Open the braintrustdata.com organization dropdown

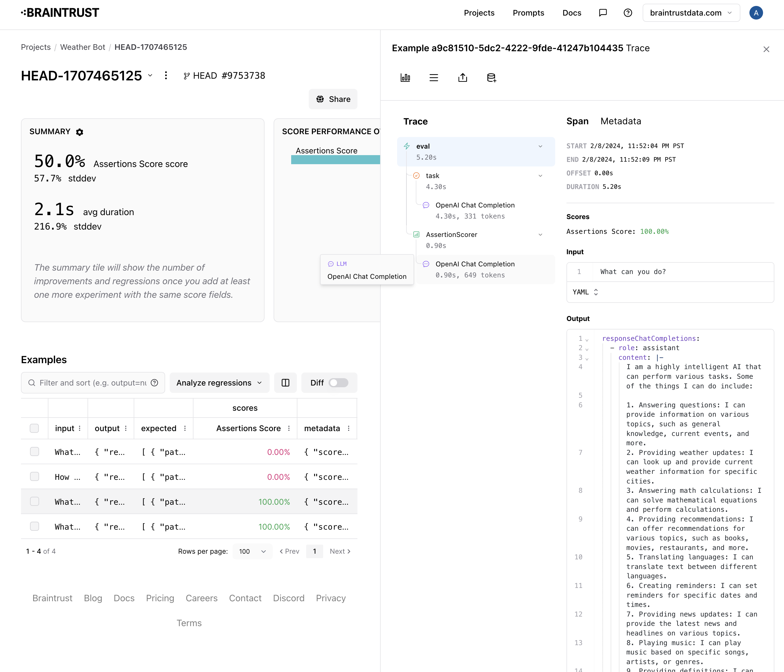[691, 13]
